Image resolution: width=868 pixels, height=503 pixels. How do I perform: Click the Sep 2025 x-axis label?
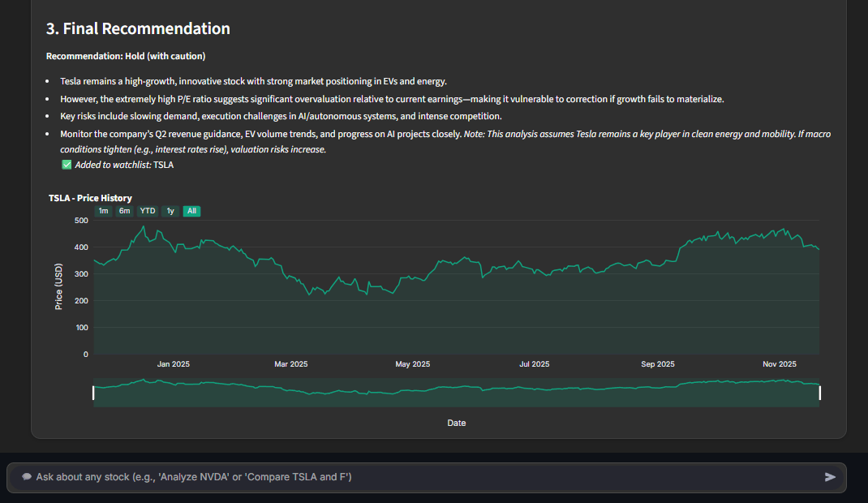coord(658,364)
